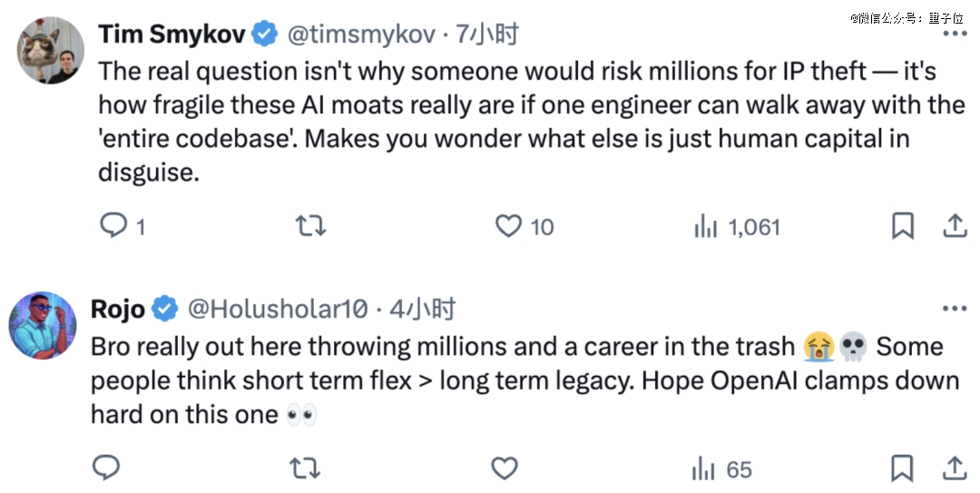Screen dimensions: 980x493
Task: Share Rojo's tweet
Action: 955,468
